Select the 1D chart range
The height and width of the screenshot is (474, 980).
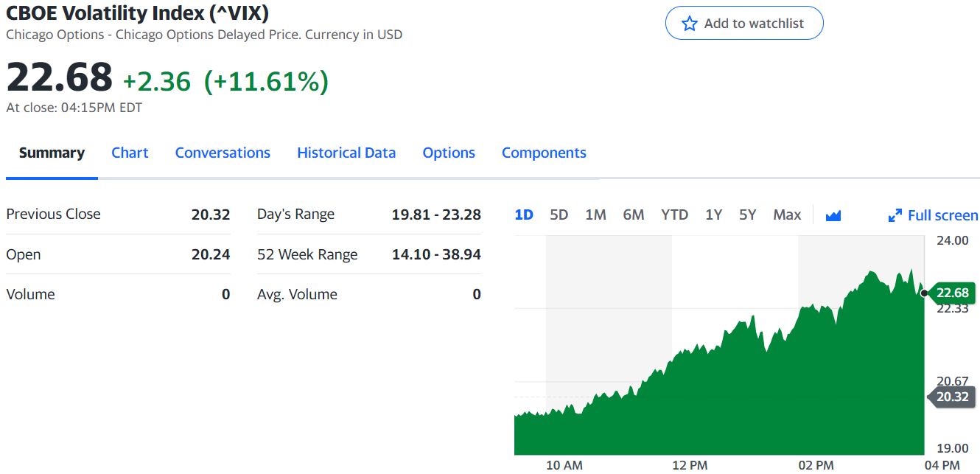[524, 215]
